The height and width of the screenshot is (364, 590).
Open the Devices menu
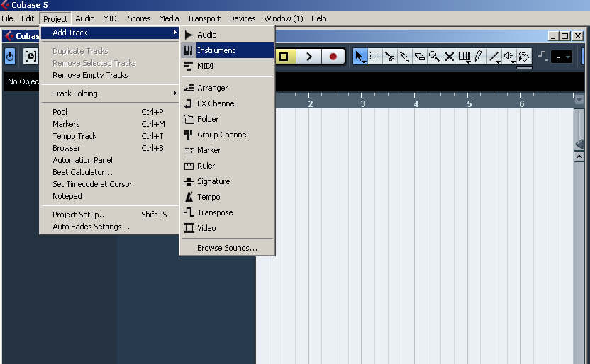click(x=242, y=18)
